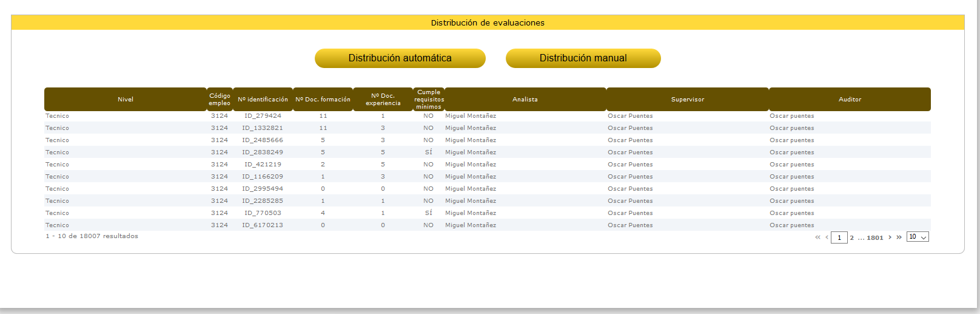Sort by Analista column header
This screenshot has width=980, height=314.
pos(525,100)
